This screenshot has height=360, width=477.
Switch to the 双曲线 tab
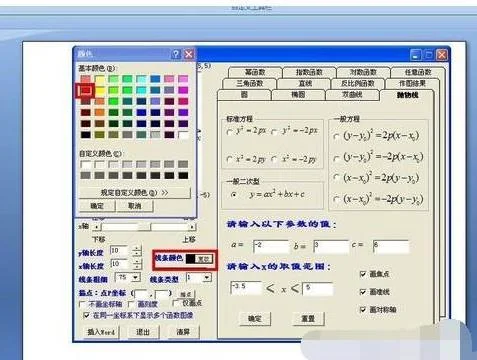click(x=352, y=95)
